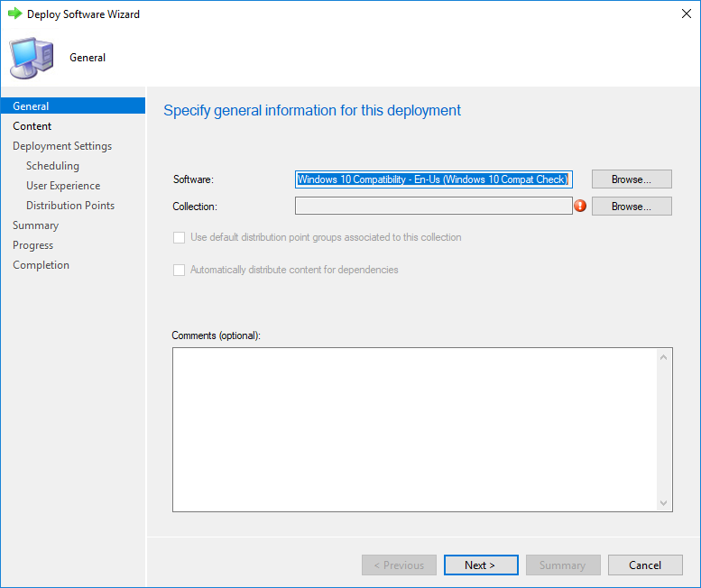Click inside the Comments text box

point(414,430)
